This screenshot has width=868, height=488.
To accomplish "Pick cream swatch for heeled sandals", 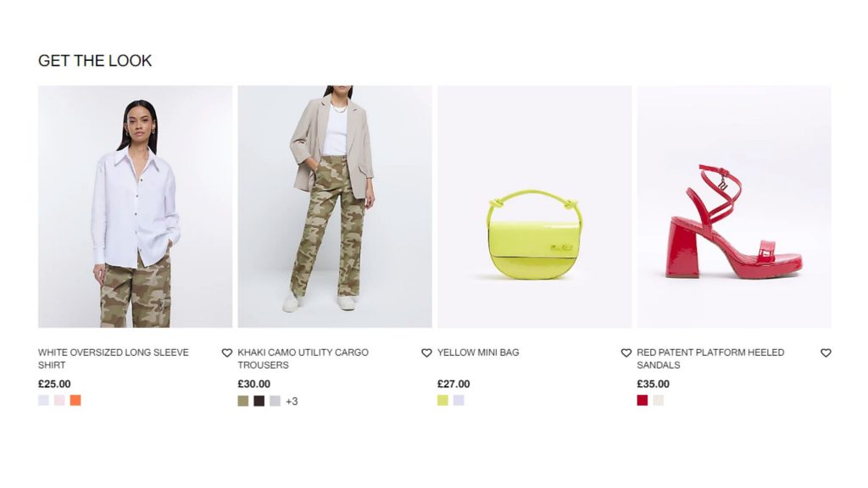I will tap(658, 401).
